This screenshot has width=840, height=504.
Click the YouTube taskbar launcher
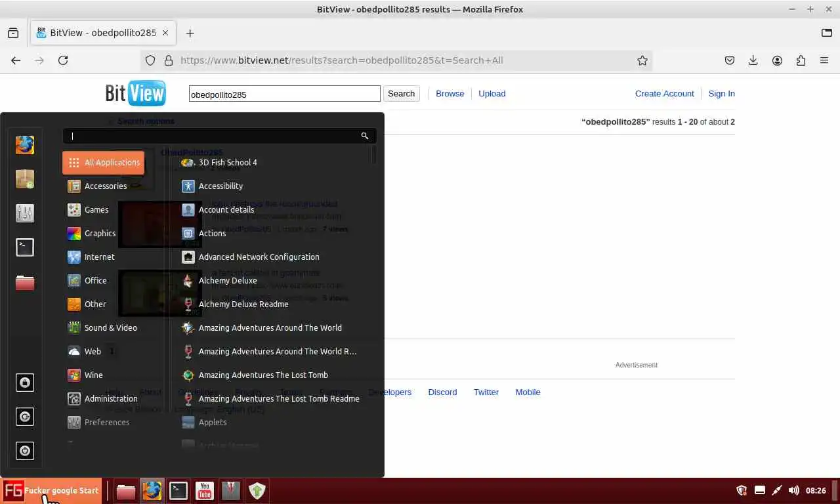[x=205, y=491]
